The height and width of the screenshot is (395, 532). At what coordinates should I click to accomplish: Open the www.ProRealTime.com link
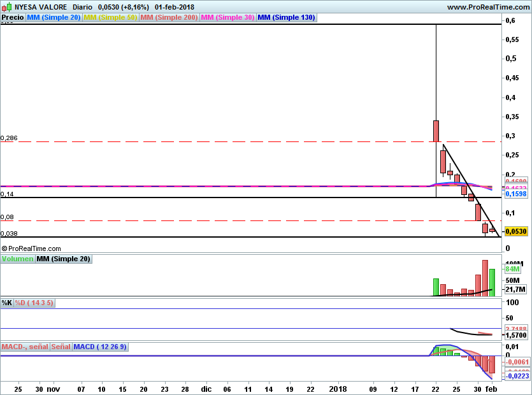(x=487, y=7)
